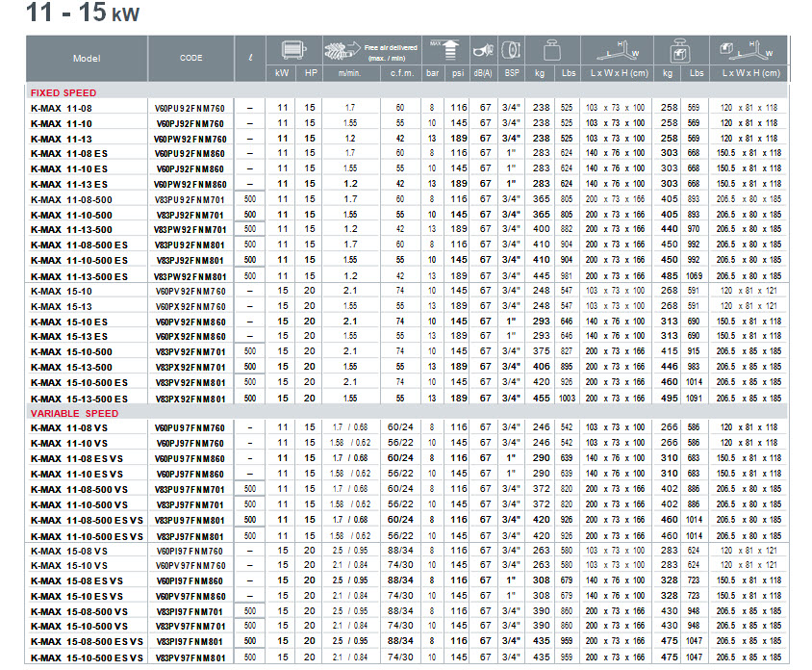Image resolution: width=812 pixels, height=670 pixels.
Task: Click code "V83PW92FNM701"
Action: click(190, 230)
